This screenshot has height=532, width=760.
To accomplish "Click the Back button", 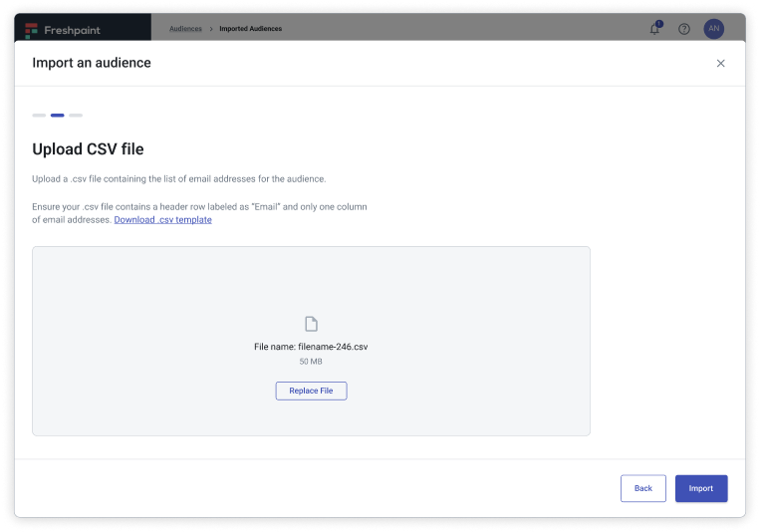I will coord(642,488).
